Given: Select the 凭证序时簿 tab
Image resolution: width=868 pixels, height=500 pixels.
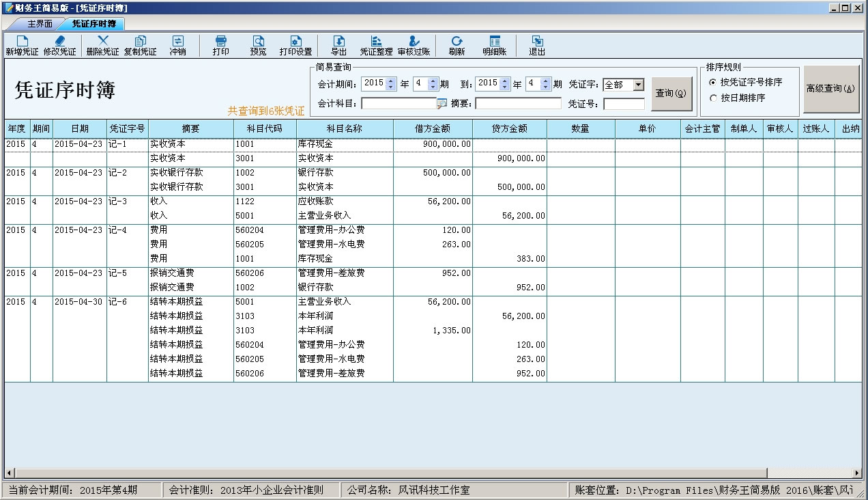Looking at the screenshot, I should tap(93, 24).
